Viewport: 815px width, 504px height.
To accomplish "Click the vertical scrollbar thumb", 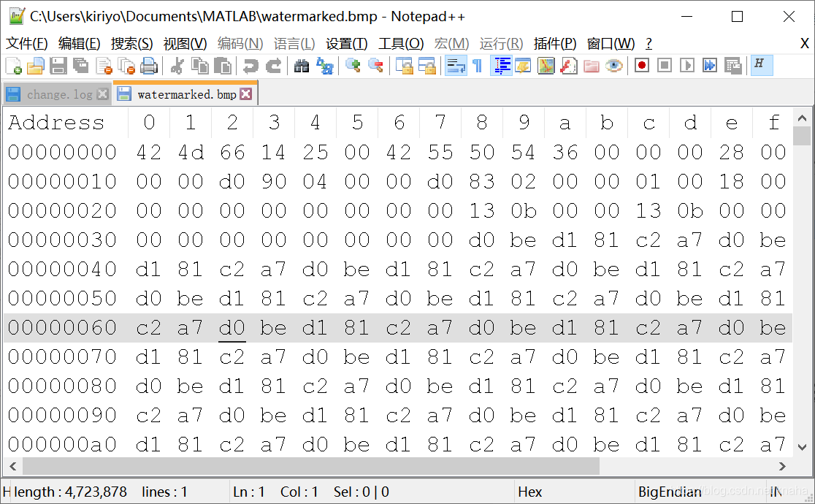I will 802,137.
